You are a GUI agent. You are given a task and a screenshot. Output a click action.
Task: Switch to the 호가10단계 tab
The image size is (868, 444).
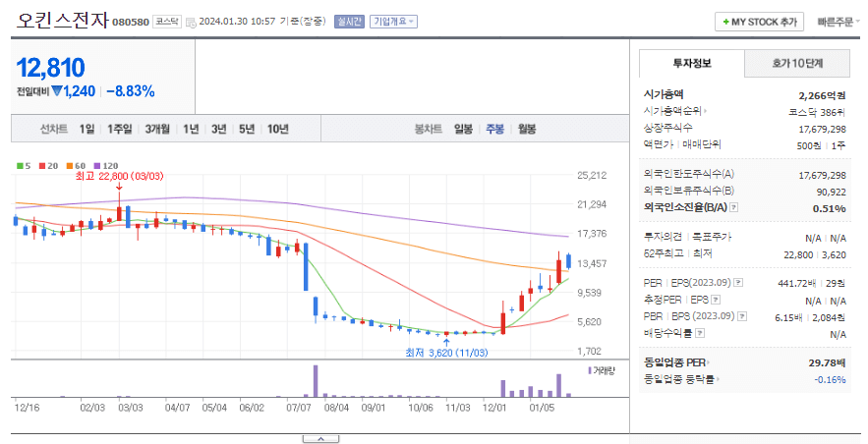coord(797,64)
